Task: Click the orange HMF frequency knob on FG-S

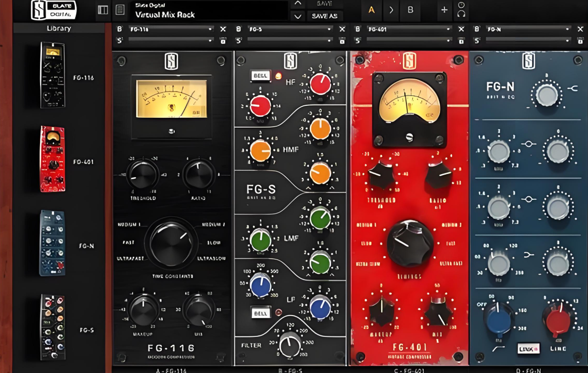Action: [260, 150]
